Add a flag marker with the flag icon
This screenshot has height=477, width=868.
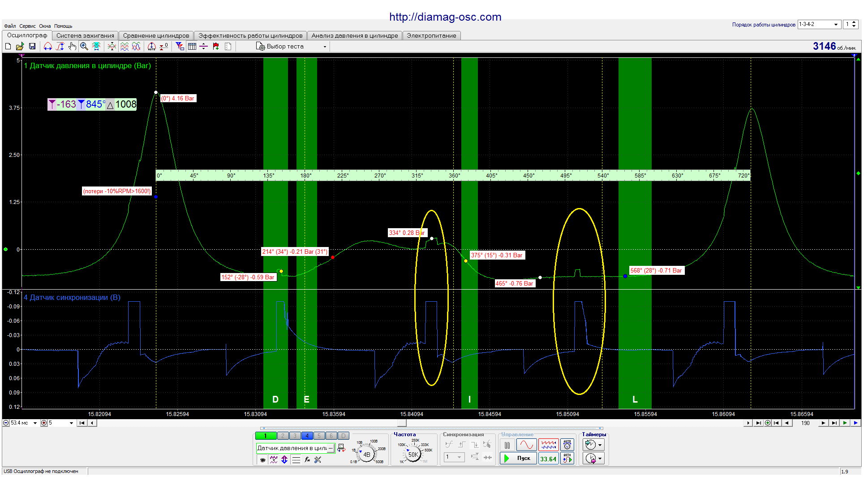(x=216, y=46)
